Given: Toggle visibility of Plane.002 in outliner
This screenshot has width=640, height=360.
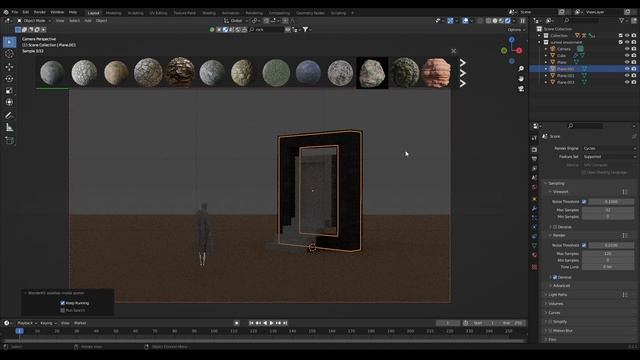Looking at the screenshot, I should pyautogui.click(x=627, y=76).
